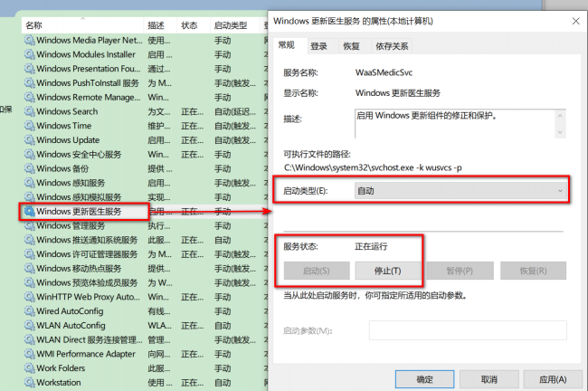
Task: Click gear icon of Windows 预览体验成员服务
Action: (x=30, y=282)
